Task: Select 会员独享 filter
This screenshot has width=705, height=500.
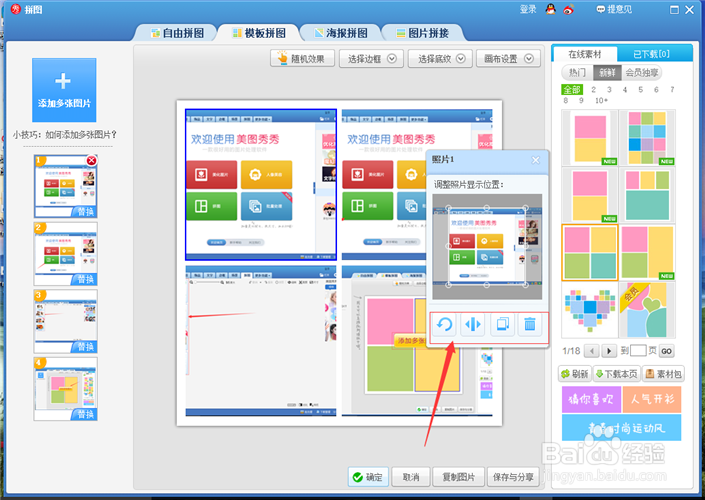Action: pyautogui.click(x=642, y=72)
